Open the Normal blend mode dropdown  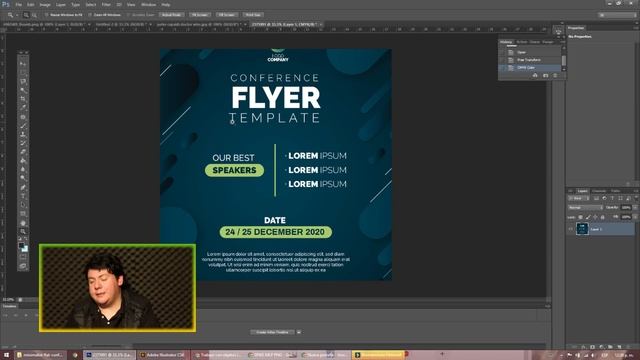(585, 207)
